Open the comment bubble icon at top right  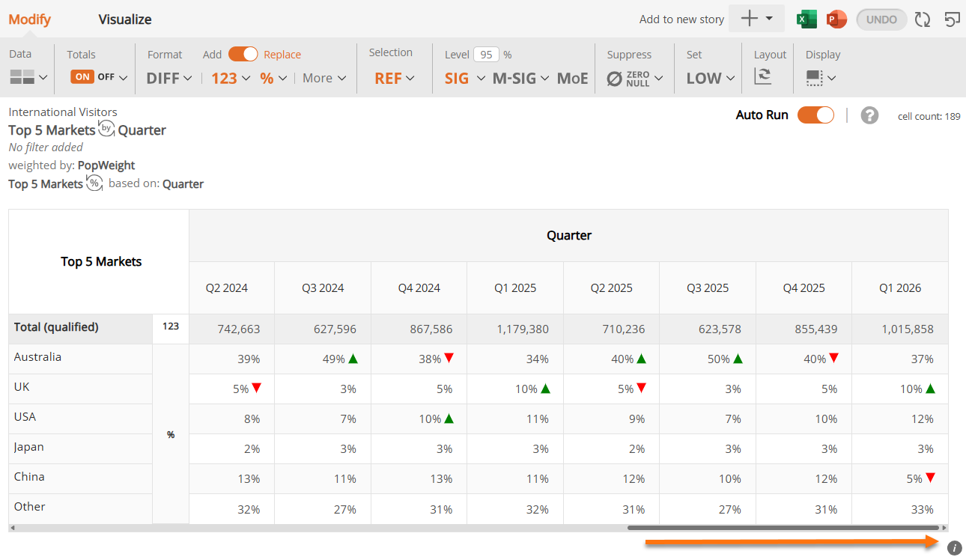pyautogui.click(x=952, y=19)
